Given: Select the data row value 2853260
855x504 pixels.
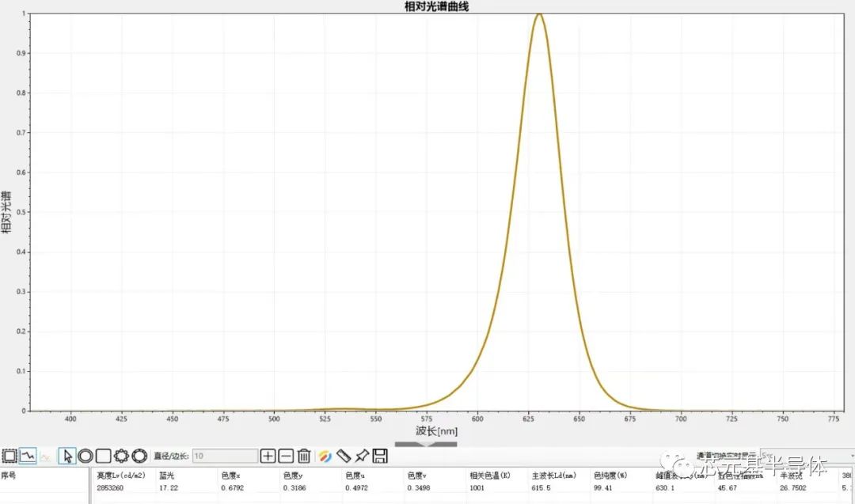Looking at the screenshot, I should point(110,488).
